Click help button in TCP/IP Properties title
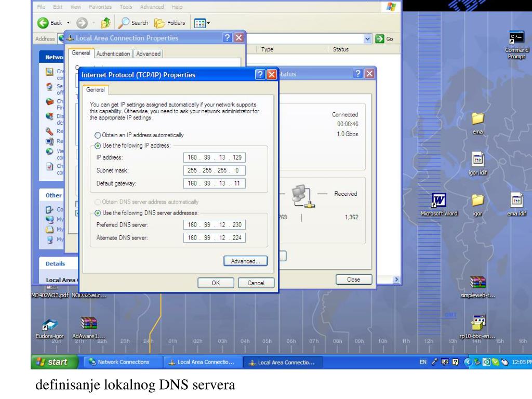The width and height of the screenshot is (532, 399). click(260, 74)
